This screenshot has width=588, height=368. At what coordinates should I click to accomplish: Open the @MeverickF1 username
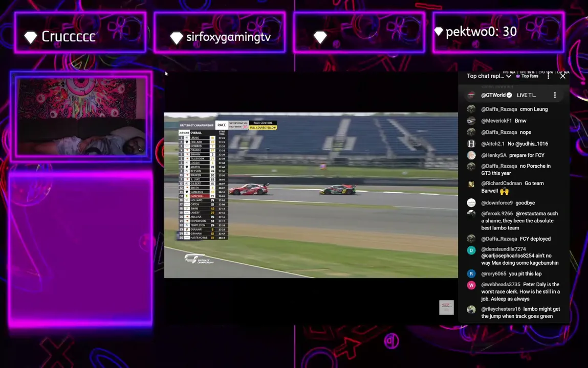pos(496,121)
